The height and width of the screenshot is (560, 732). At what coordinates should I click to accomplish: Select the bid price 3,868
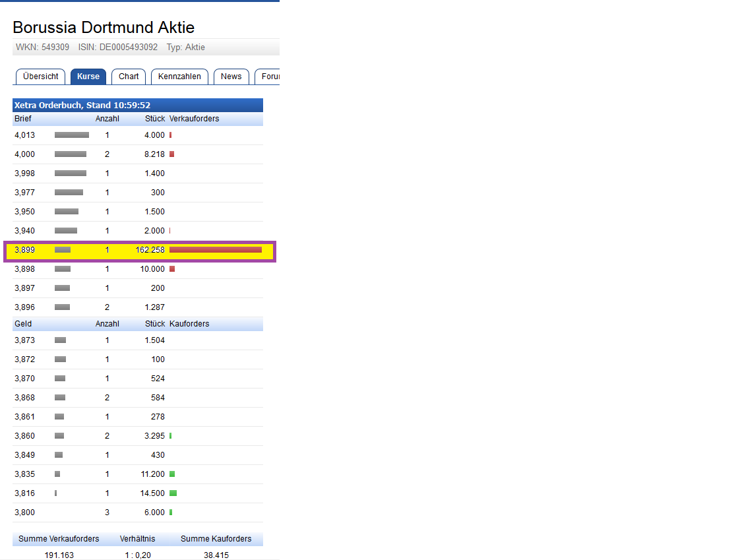pyautogui.click(x=25, y=398)
